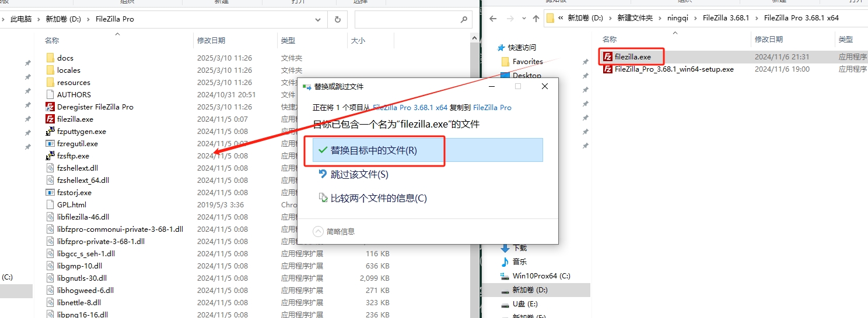Choose Replace the file in destination (R)
Viewport: 868px width, 318px height.
click(428, 150)
